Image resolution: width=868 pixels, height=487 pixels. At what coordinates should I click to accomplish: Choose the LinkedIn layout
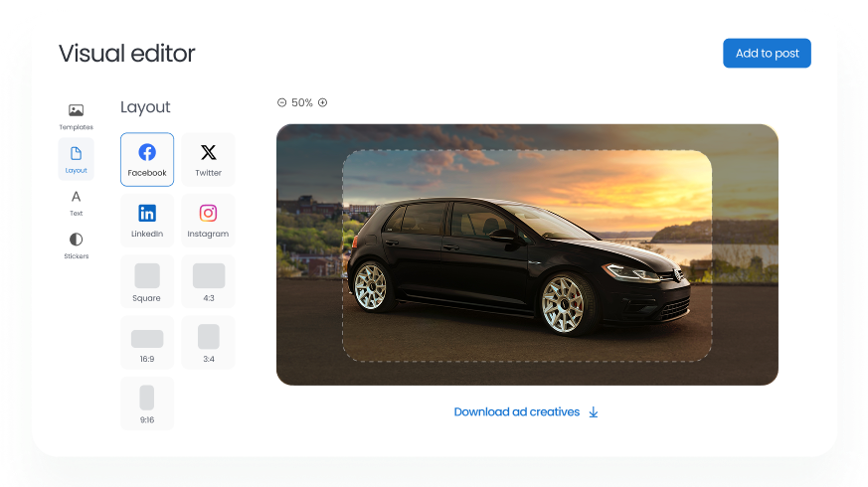click(x=147, y=221)
